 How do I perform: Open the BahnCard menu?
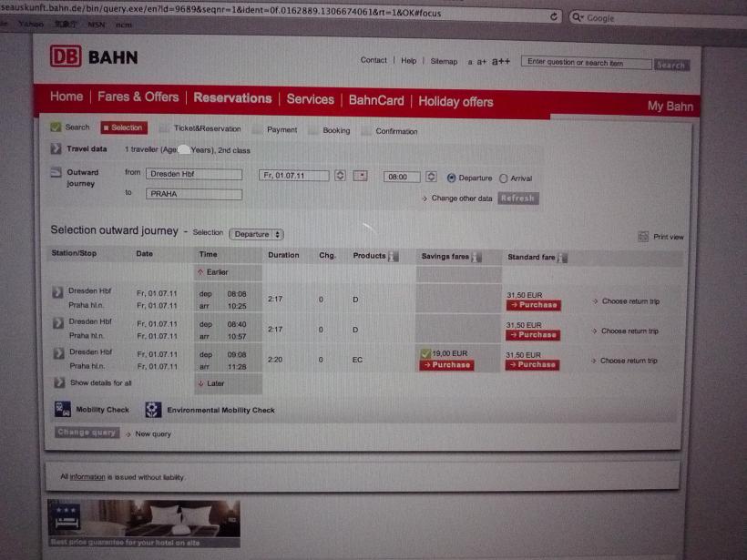click(376, 100)
